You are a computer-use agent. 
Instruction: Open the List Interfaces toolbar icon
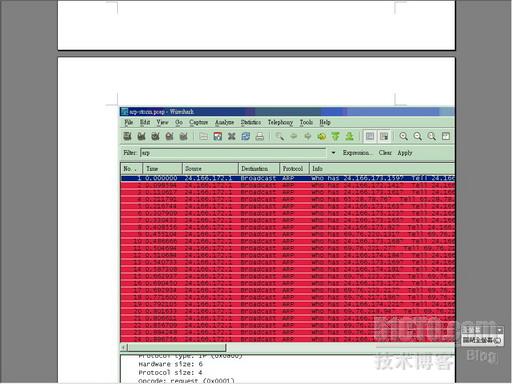pos(127,136)
